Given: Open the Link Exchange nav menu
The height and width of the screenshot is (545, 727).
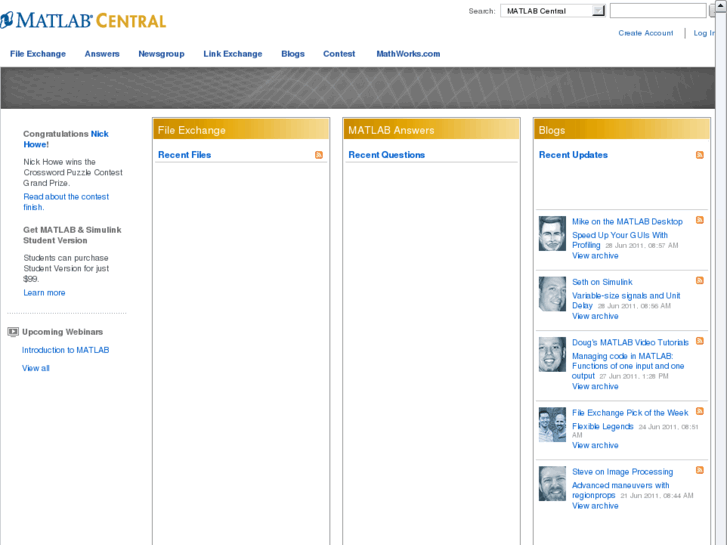Looking at the screenshot, I should [233, 54].
